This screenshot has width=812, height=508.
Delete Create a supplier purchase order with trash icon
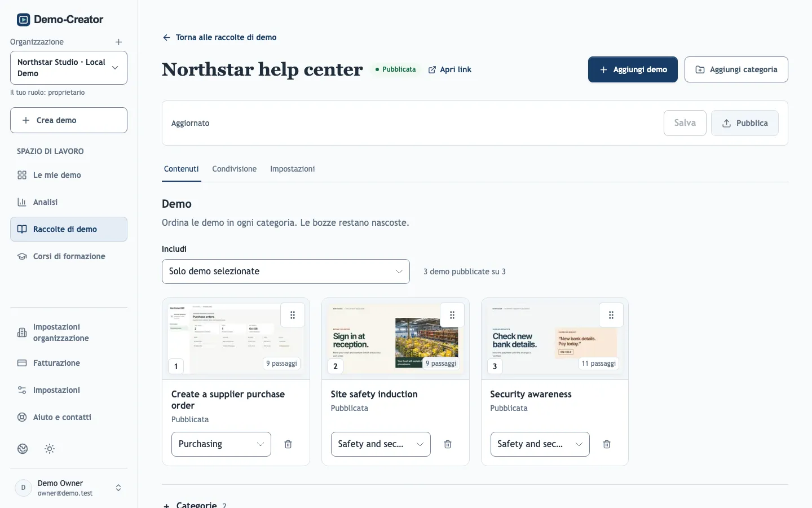[x=288, y=444]
